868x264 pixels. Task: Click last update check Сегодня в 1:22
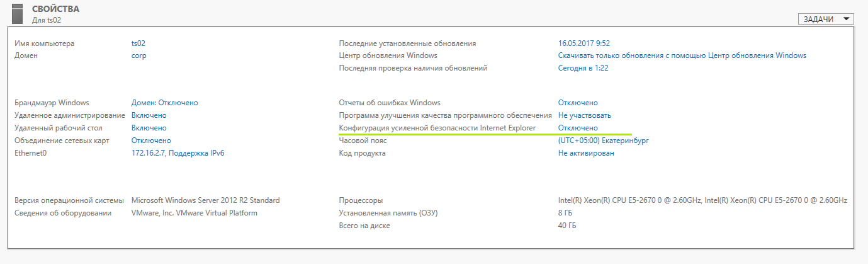[583, 68]
